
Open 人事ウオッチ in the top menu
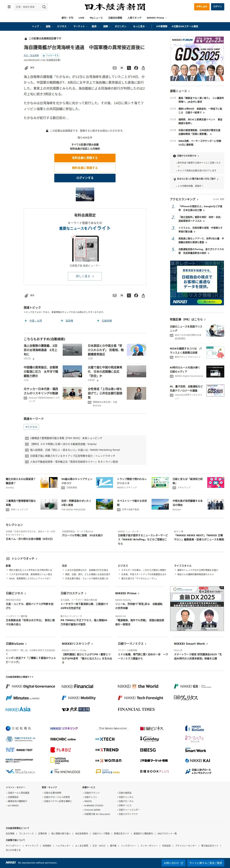[134, 18]
